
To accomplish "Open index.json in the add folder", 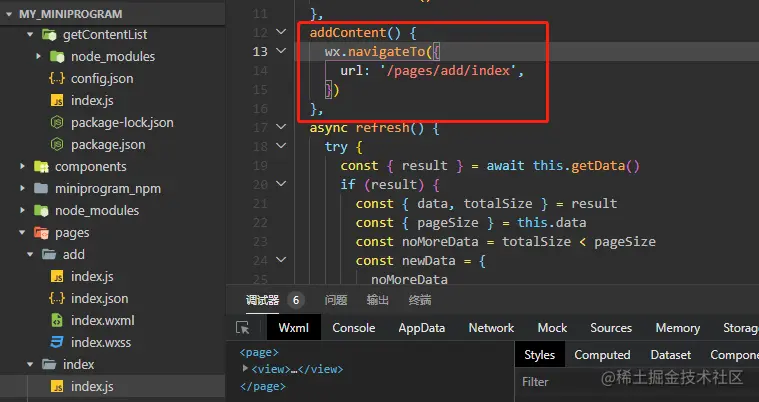I will [x=99, y=298].
